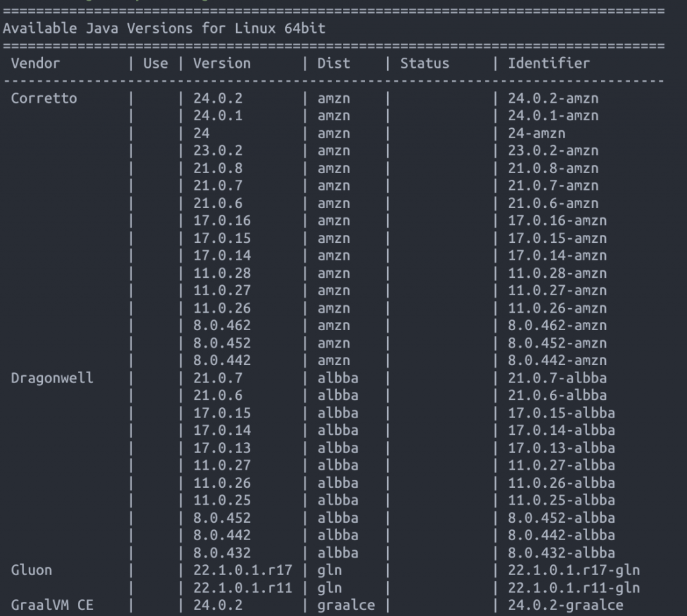Click version 8.0.432 in the Version column
The width and height of the screenshot is (687, 616).
pyautogui.click(x=222, y=553)
